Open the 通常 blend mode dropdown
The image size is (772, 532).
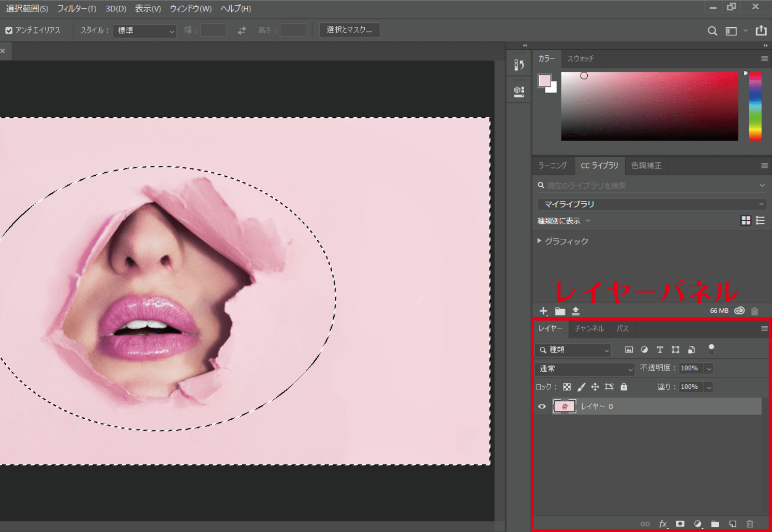(585, 369)
